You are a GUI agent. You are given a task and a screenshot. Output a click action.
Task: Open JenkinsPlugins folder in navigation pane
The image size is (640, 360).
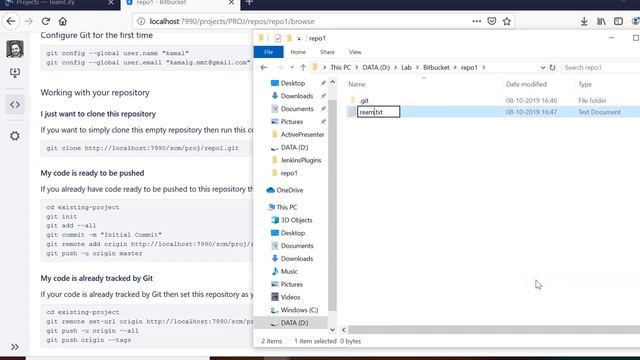tap(301, 160)
